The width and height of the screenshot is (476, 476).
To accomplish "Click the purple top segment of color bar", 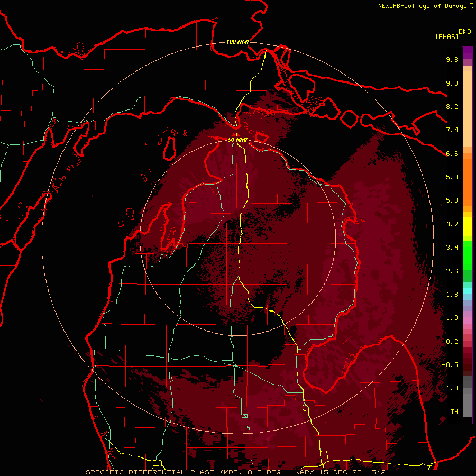I will click(467, 53).
